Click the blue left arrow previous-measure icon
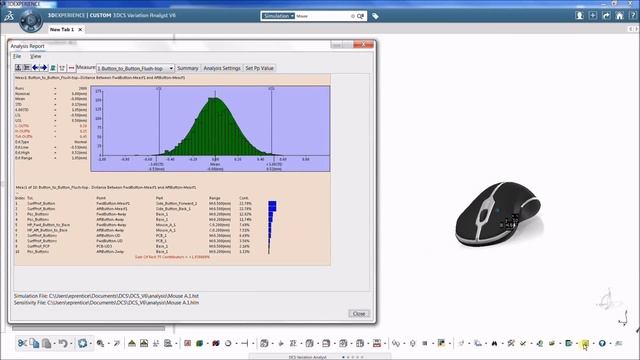This screenshot has height=360, width=640. [x=36, y=68]
